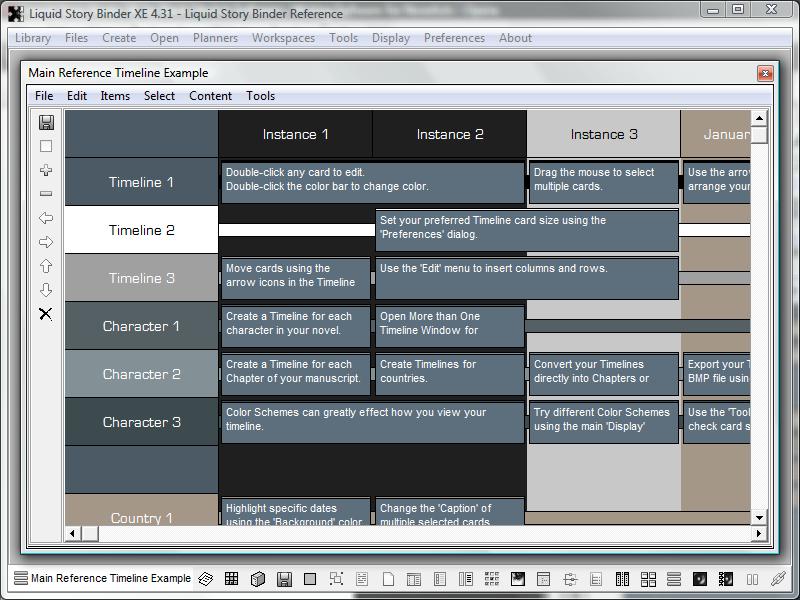Open the Workspaces menu

(x=283, y=38)
